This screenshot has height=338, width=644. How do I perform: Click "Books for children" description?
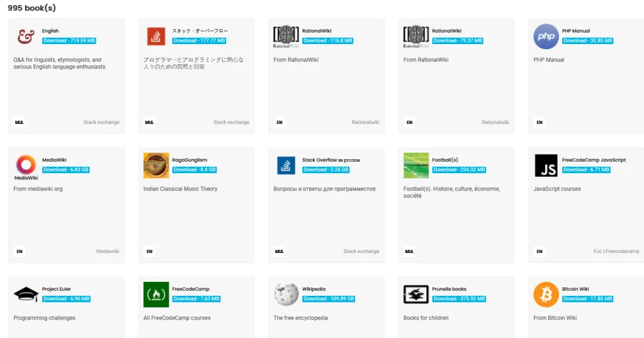coord(426,318)
